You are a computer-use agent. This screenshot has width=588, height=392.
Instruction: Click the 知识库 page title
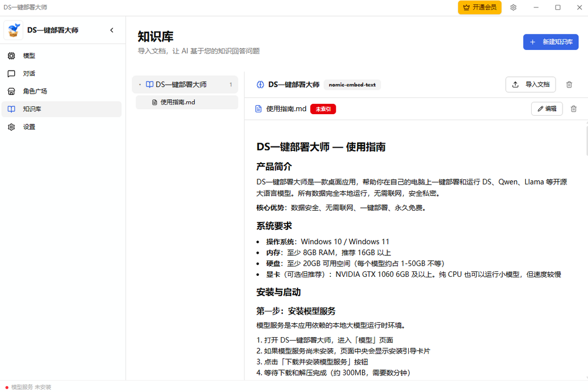coord(156,37)
